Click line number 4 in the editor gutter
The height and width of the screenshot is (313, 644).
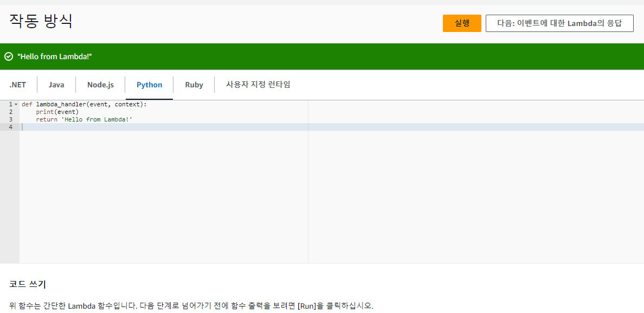click(10, 127)
